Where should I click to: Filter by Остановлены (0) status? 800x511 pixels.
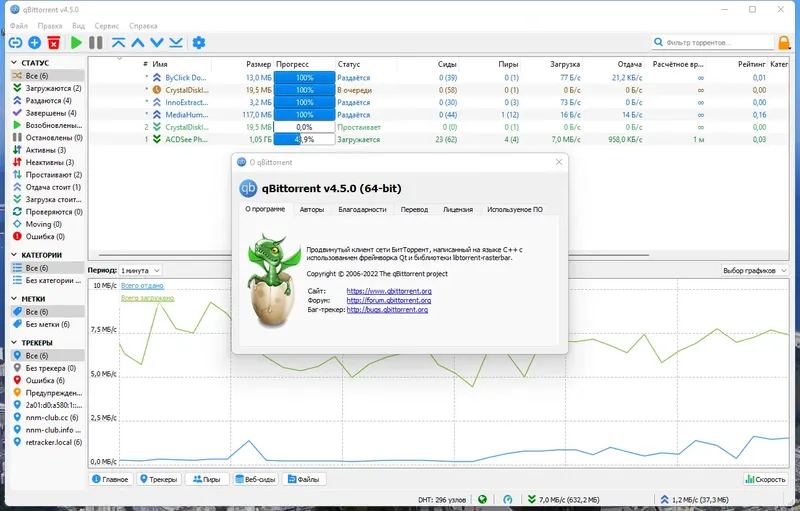(47, 138)
